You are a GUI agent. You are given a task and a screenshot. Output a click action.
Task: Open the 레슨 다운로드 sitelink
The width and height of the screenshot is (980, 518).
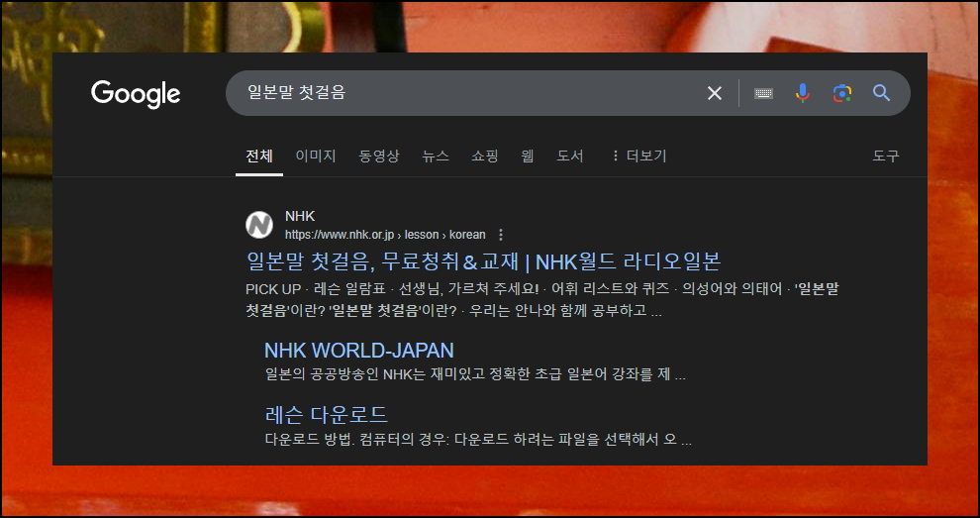tap(327, 414)
